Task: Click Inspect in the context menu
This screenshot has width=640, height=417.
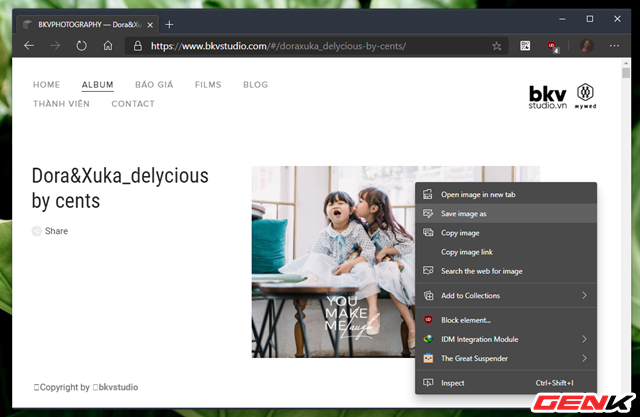Action: pyautogui.click(x=452, y=383)
